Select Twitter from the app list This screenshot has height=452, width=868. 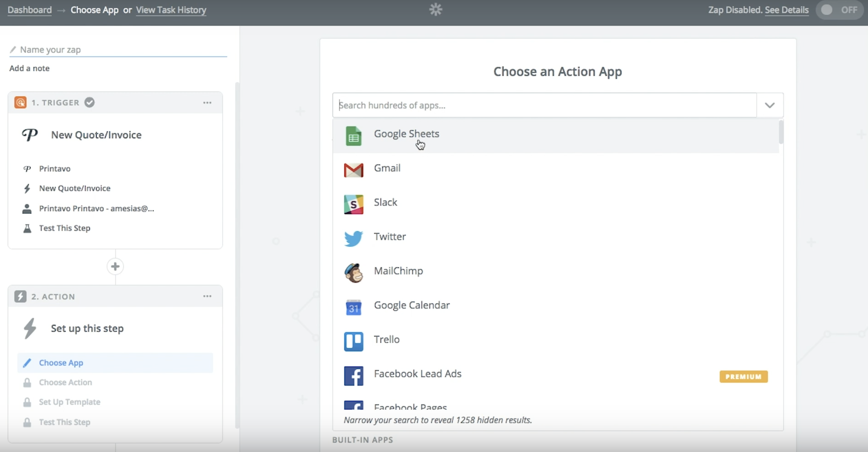pyautogui.click(x=556, y=238)
